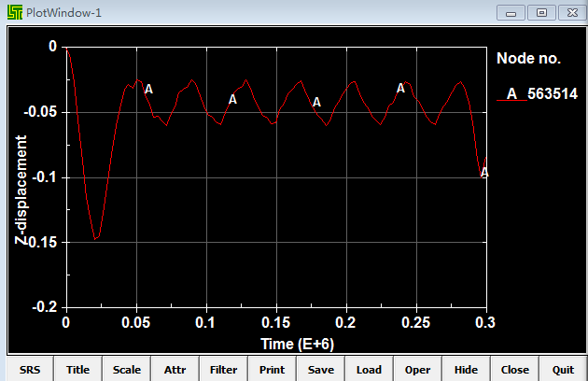Open the Title settings
Screen dimensions: 588x381
tap(78, 370)
